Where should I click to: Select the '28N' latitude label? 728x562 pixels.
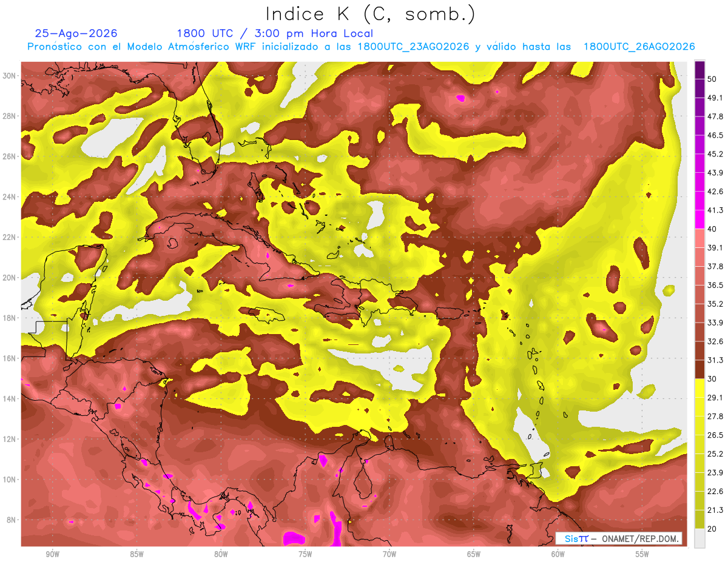click(9, 116)
